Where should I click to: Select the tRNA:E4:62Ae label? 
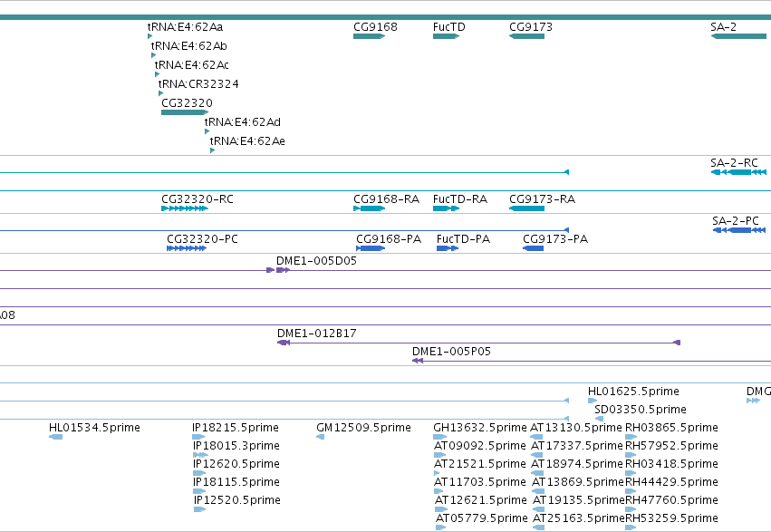(247, 141)
